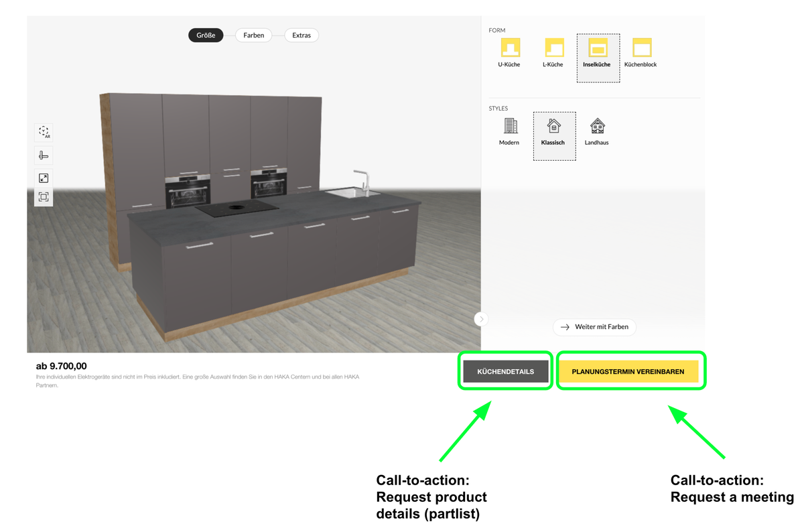Click Weiter mit Farben to proceed
The width and height of the screenshot is (804, 532).
coord(594,327)
